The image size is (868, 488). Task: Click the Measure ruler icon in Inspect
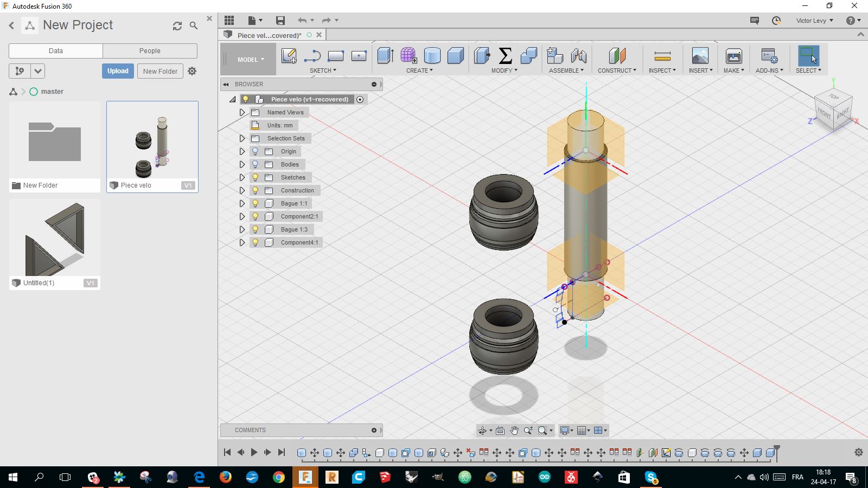[662, 56]
